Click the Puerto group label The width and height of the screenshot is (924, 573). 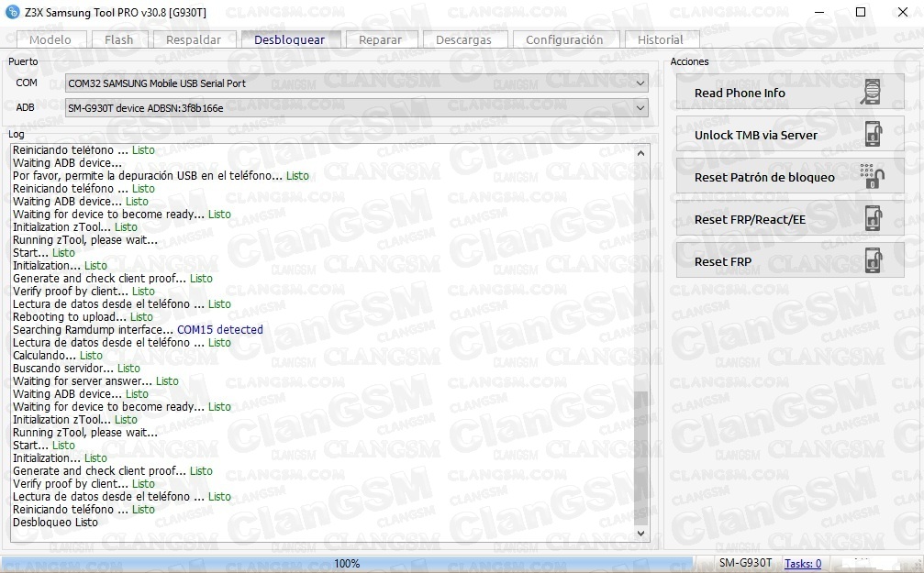tap(23, 61)
